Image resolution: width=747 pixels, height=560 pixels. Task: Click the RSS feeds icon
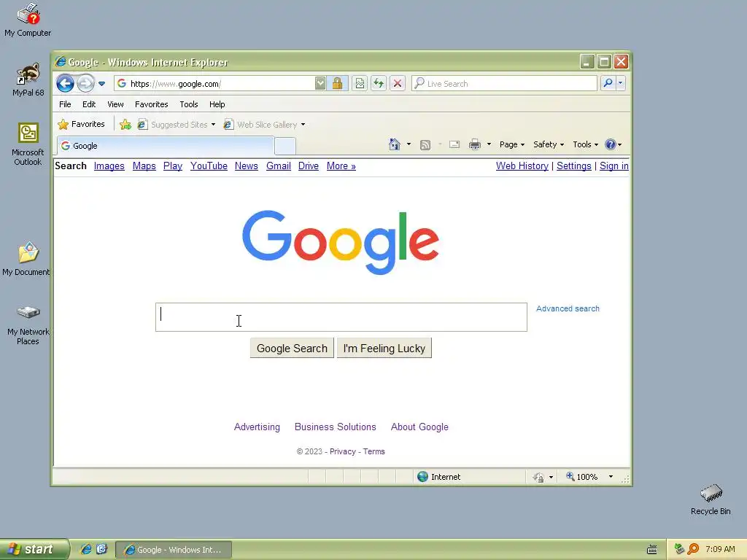pyautogui.click(x=425, y=145)
